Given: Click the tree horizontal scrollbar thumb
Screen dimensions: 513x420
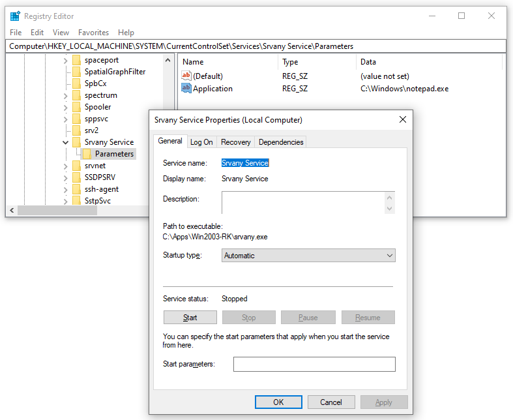Looking at the screenshot, I should (57, 210).
